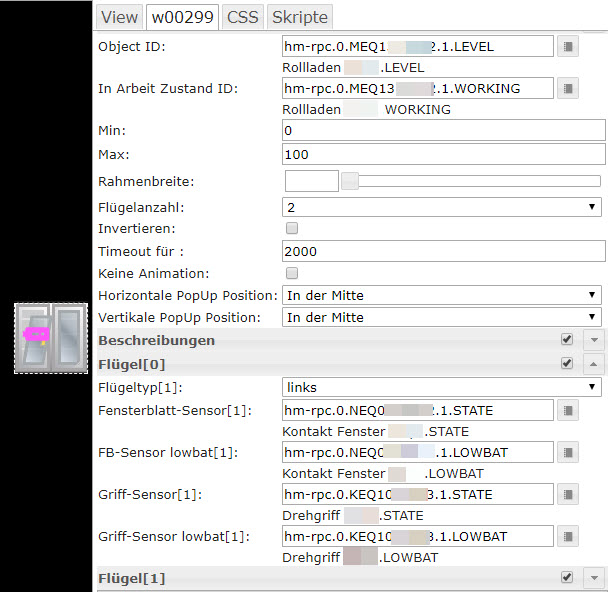Click the Rahmenbreite slider handle
Screen dimensions: 608x592
(350, 181)
